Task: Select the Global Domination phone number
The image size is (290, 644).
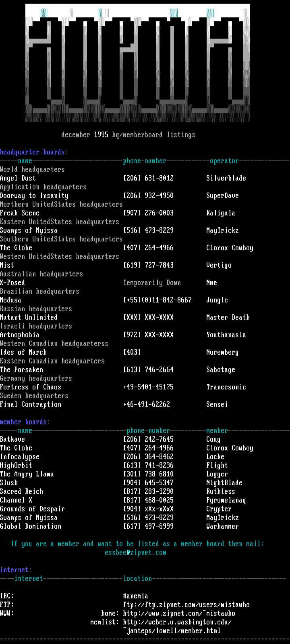Action: (x=148, y=526)
